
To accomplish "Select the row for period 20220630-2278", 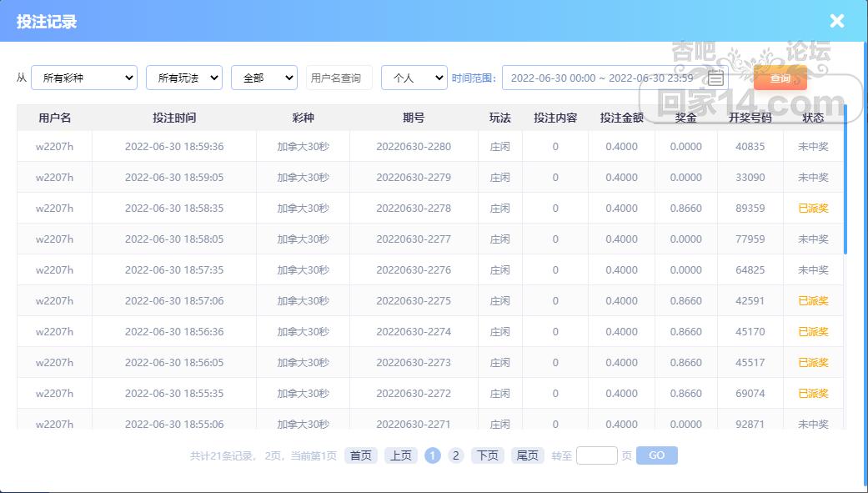I will click(413, 209).
